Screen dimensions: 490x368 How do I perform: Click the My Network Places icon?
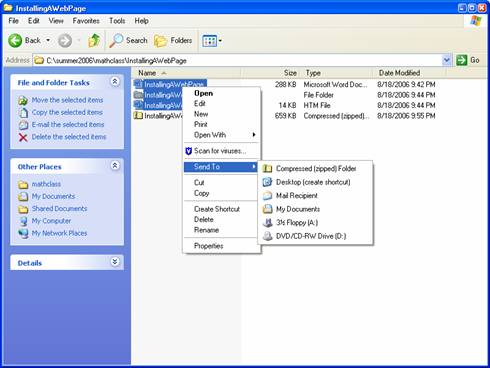point(23,234)
